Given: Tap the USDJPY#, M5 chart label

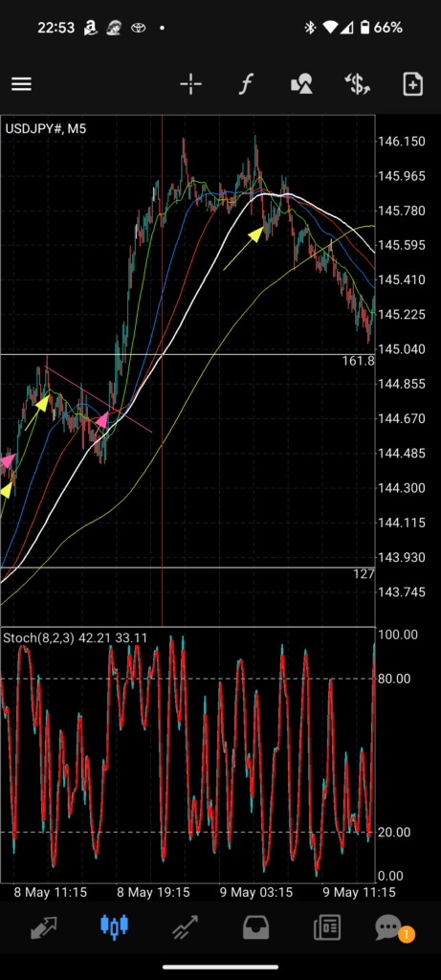Looking at the screenshot, I should pos(46,129).
